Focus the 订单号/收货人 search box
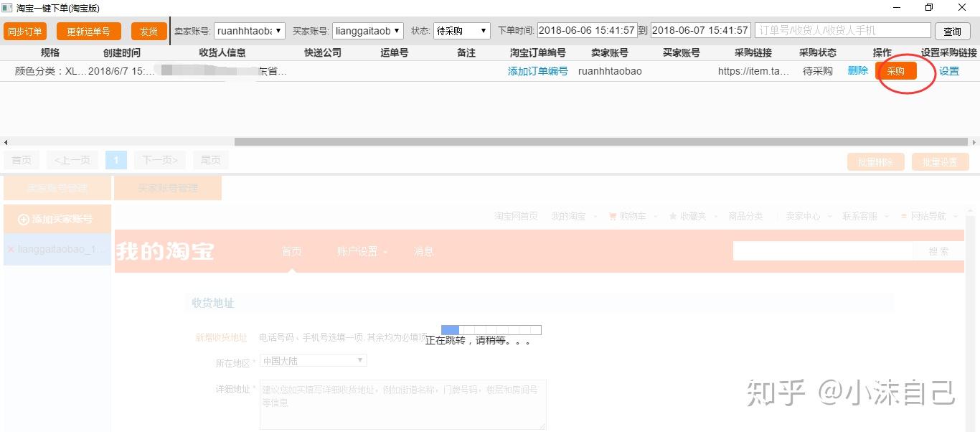This screenshot has width=980, height=432. [843, 31]
